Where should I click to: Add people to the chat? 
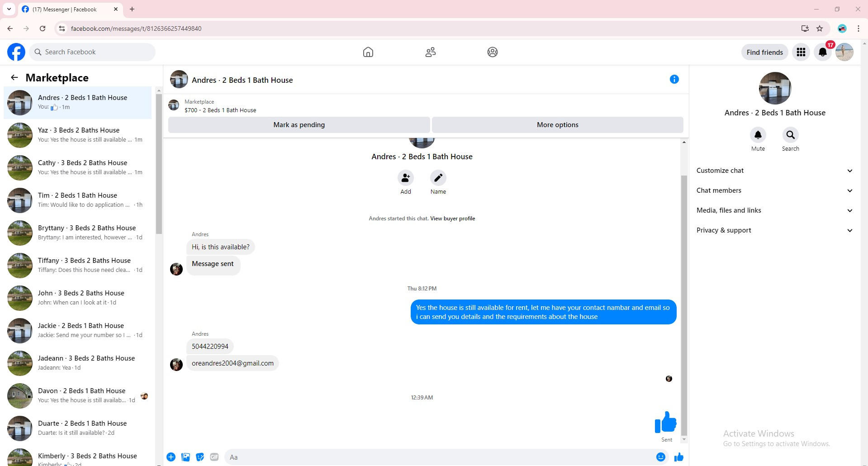point(406,178)
